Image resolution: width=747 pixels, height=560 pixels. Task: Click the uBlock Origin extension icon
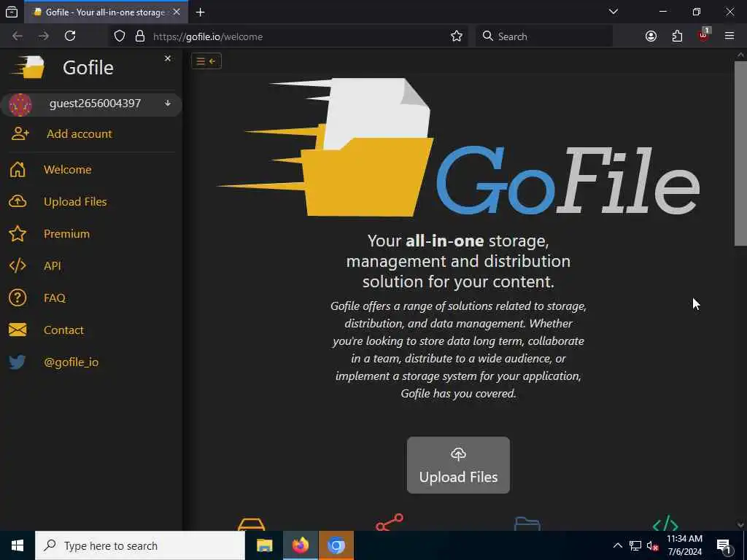704,35
